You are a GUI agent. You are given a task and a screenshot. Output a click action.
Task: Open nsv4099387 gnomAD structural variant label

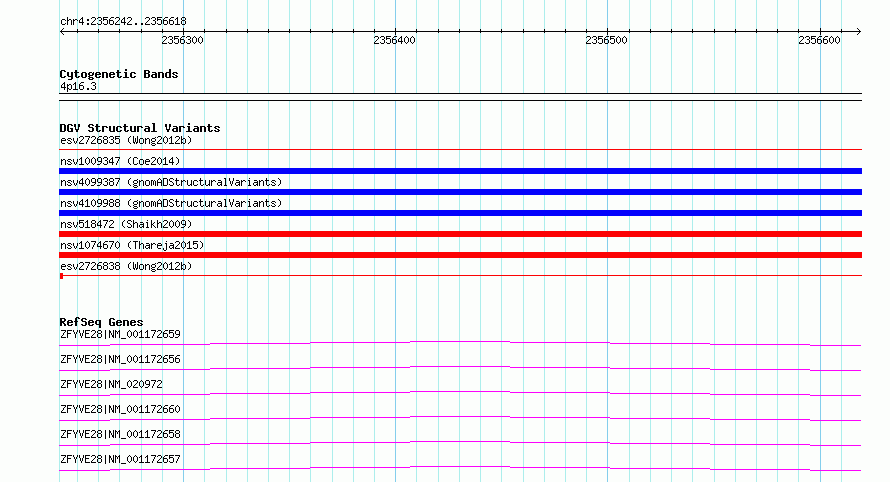pyautogui.click(x=171, y=182)
